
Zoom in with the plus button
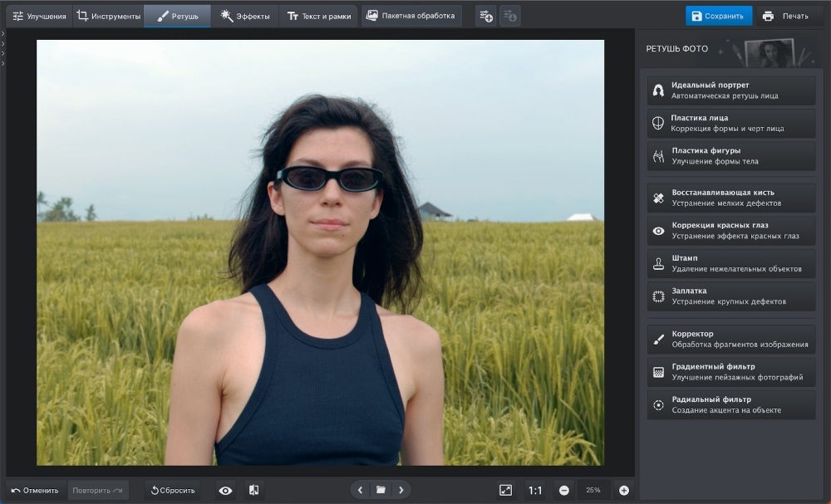[x=624, y=491]
